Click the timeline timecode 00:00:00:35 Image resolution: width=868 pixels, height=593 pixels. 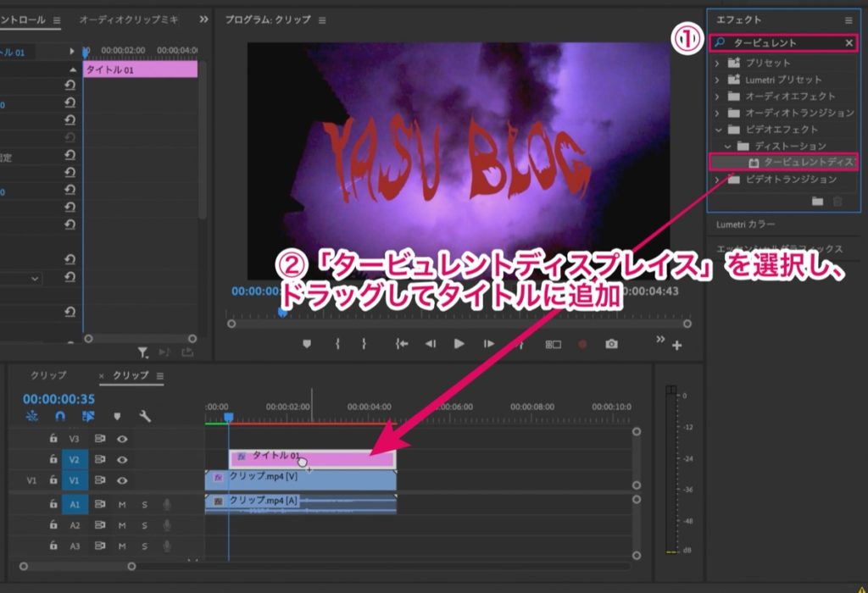58,399
